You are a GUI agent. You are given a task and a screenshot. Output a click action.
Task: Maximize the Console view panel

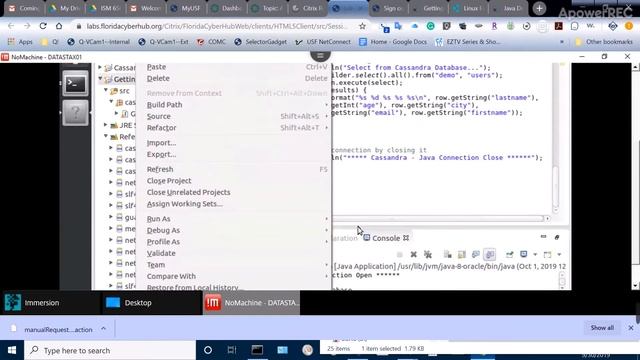(557, 237)
